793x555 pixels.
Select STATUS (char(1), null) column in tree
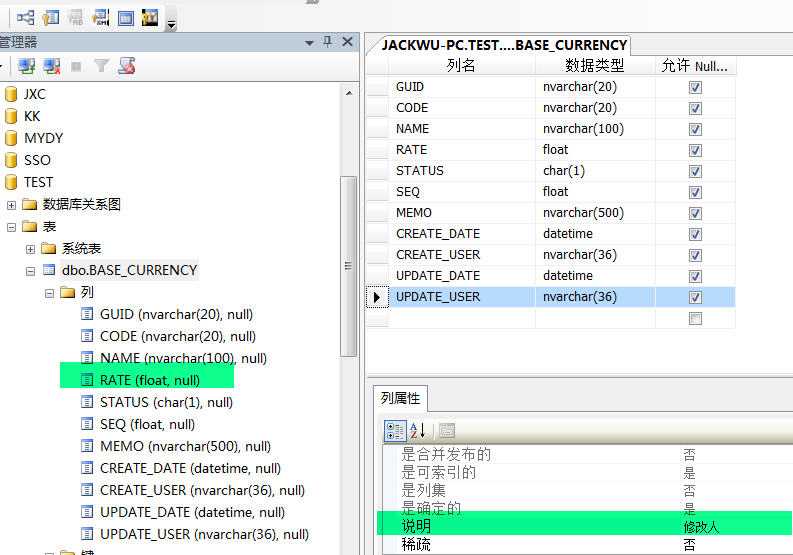pos(166,403)
